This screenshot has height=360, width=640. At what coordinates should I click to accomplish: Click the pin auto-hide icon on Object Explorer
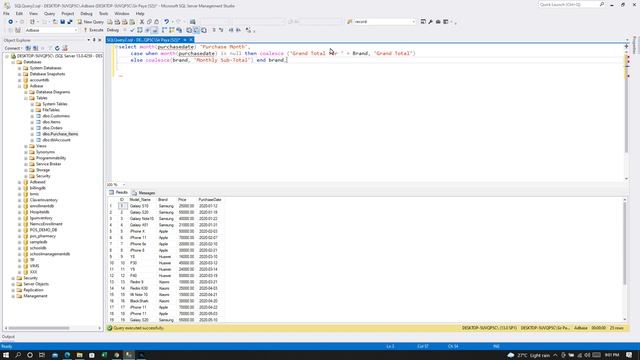tap(94, 40)
